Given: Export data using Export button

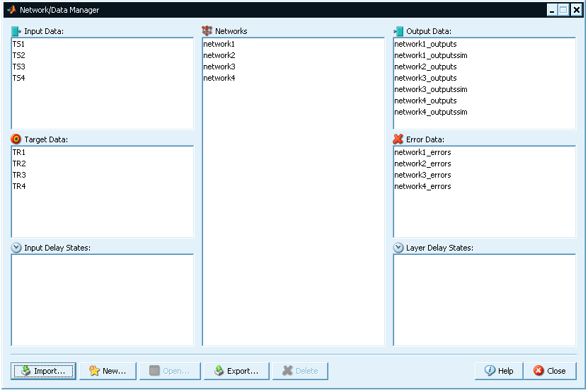Looking at the screenshot, I should pos(236,371).
